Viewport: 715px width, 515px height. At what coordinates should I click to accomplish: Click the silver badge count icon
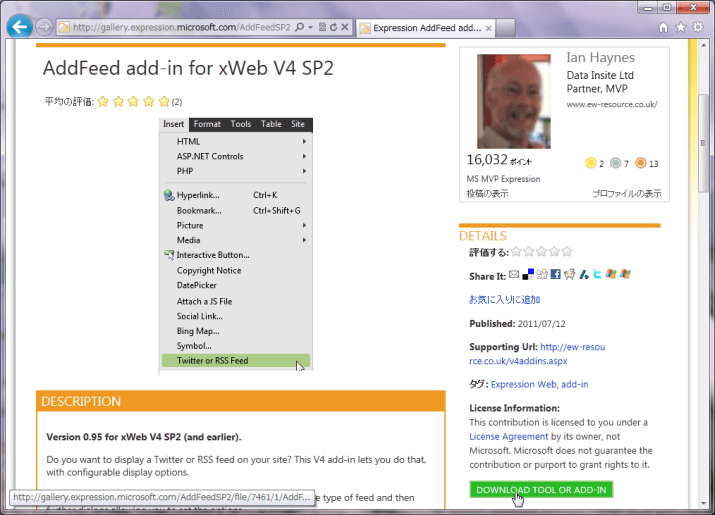point(615,163)
